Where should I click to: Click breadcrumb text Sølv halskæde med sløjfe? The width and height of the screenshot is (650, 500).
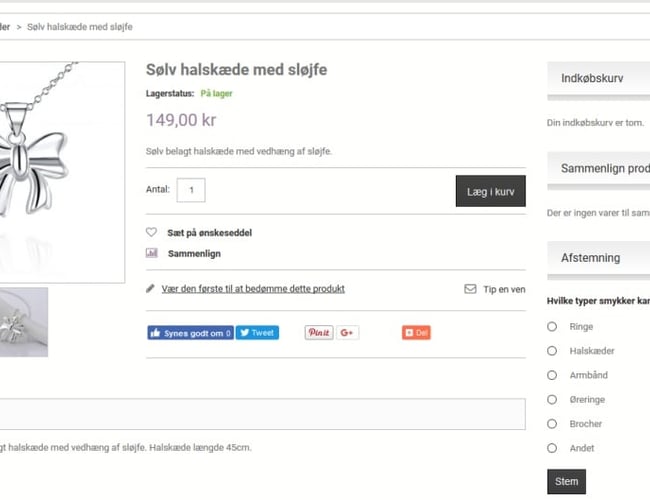pos(80,27)
